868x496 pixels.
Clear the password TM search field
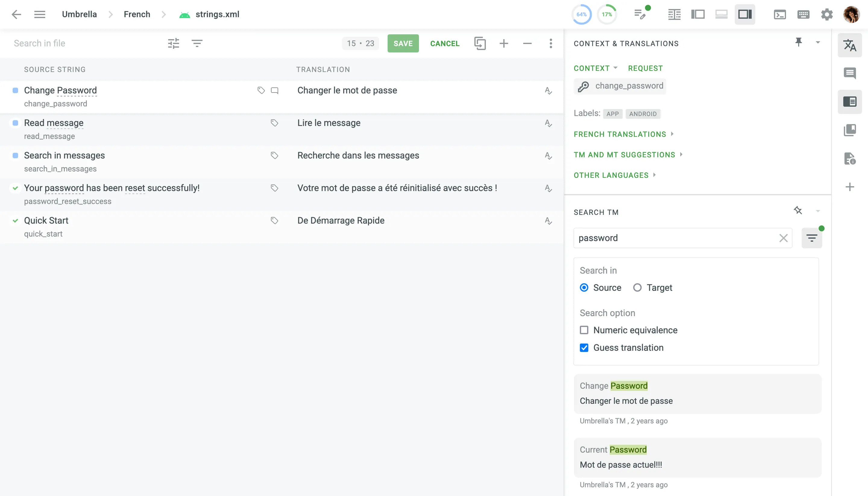(783, 238)
